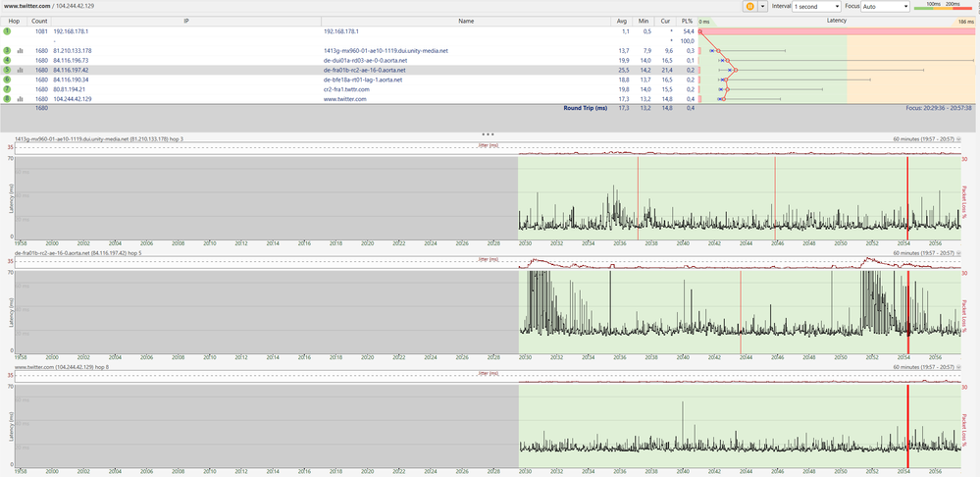
Task: Toggle the graph icon for hop 8
Action: (x=19, y=99)
